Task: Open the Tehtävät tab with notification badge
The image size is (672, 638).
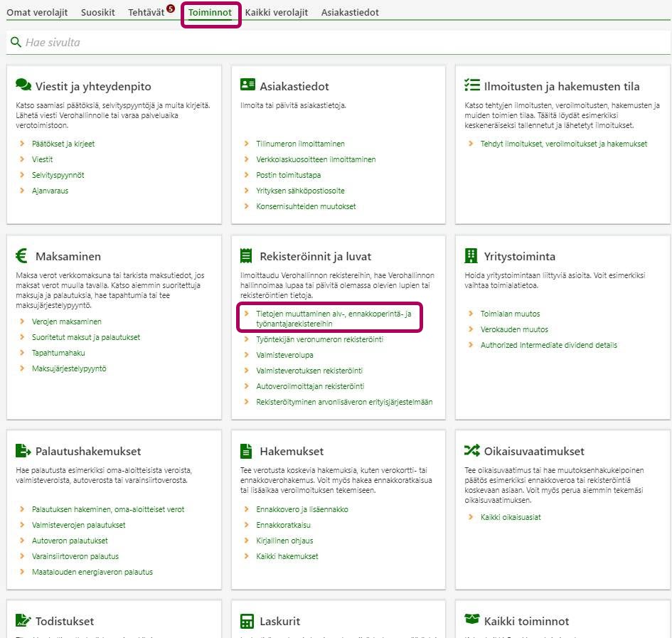Action: tap(146, 12)
